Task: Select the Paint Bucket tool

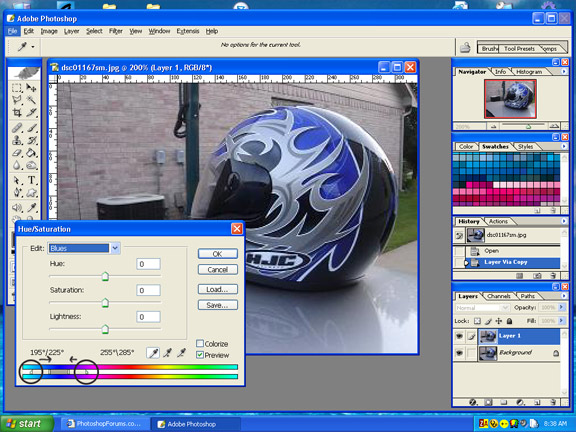Action: (32, 153)
